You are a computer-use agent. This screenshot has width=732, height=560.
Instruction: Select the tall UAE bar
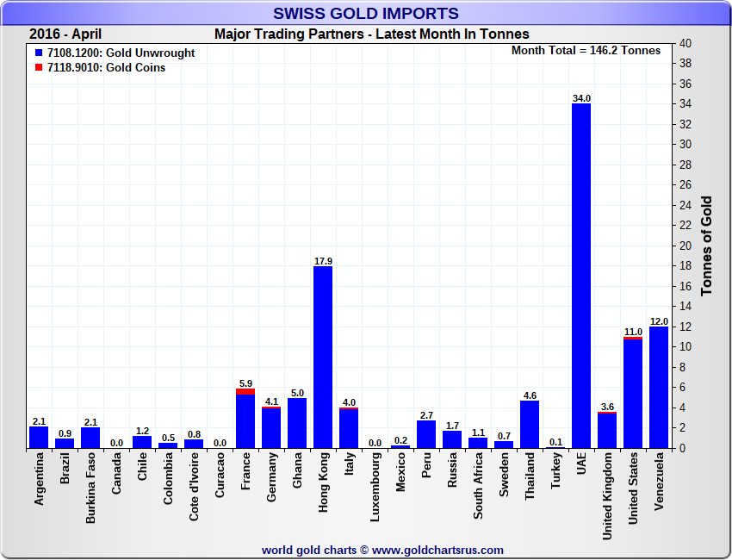point(581,276)
